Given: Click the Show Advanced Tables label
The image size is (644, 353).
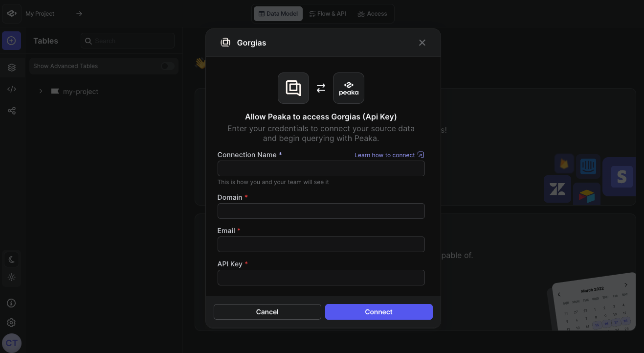Looking at the screenshot, I should [66, 66].
